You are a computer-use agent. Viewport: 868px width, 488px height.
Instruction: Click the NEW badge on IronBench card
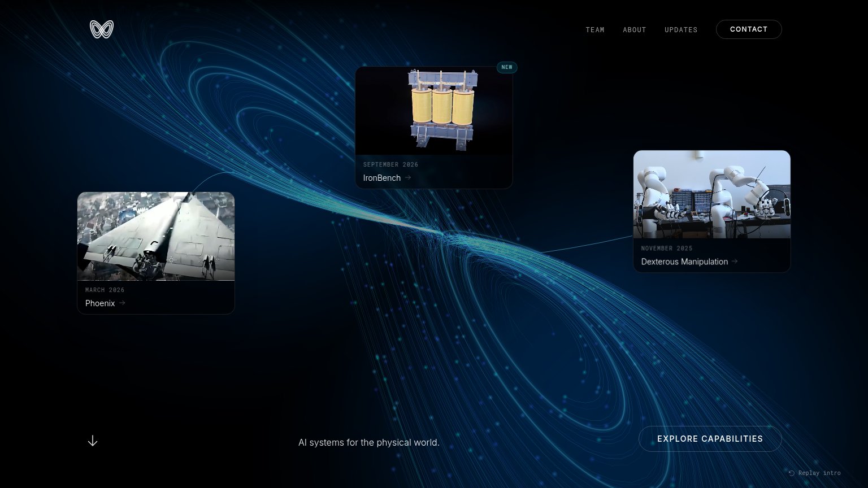tap(507, 67)
